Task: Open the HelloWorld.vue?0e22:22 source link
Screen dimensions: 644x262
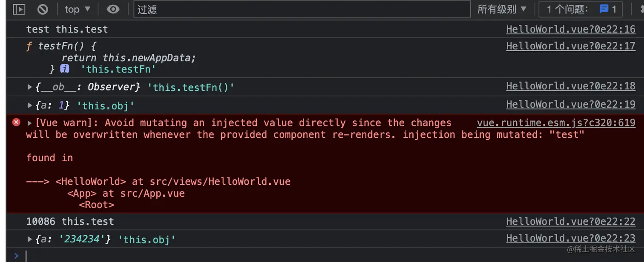Action: (x=570, y=221)
